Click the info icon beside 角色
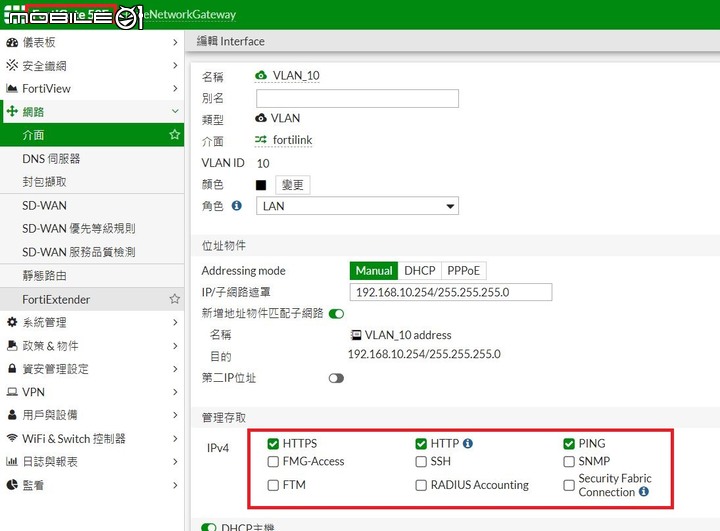Screen dimensions: 720x531 pyautogui.click(x=236, y=206)
